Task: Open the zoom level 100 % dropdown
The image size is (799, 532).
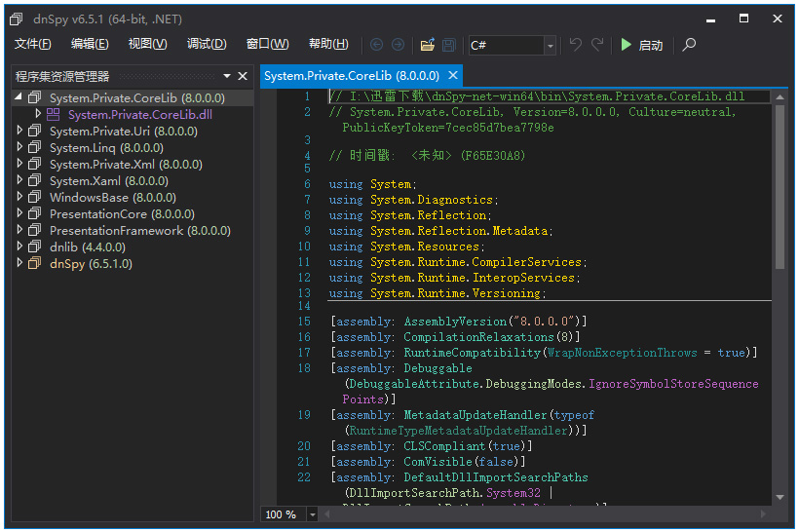Action: (313, 514)
